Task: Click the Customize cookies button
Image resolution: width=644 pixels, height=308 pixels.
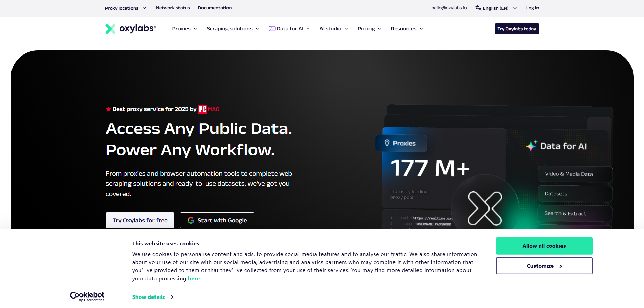Action: 544,266
